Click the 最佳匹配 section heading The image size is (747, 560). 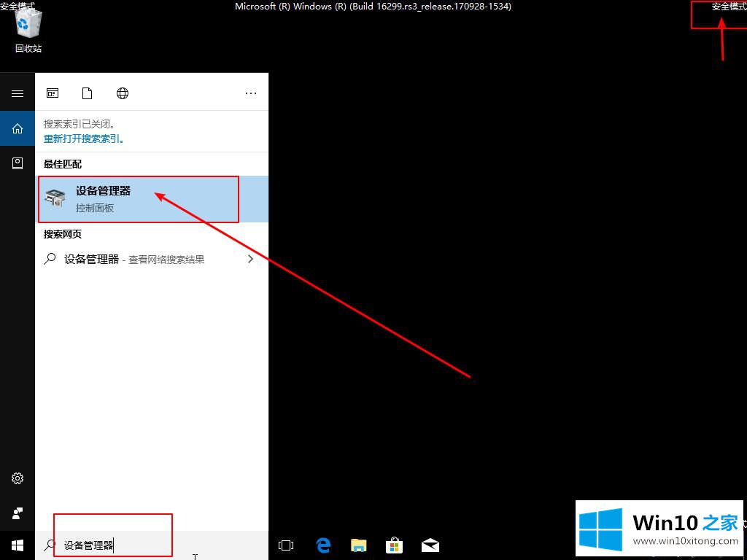pos(63,164)
